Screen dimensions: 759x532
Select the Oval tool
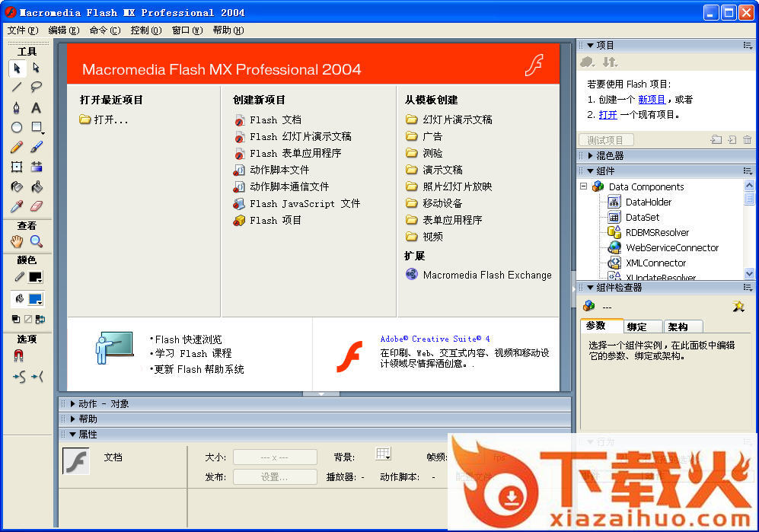17,127
